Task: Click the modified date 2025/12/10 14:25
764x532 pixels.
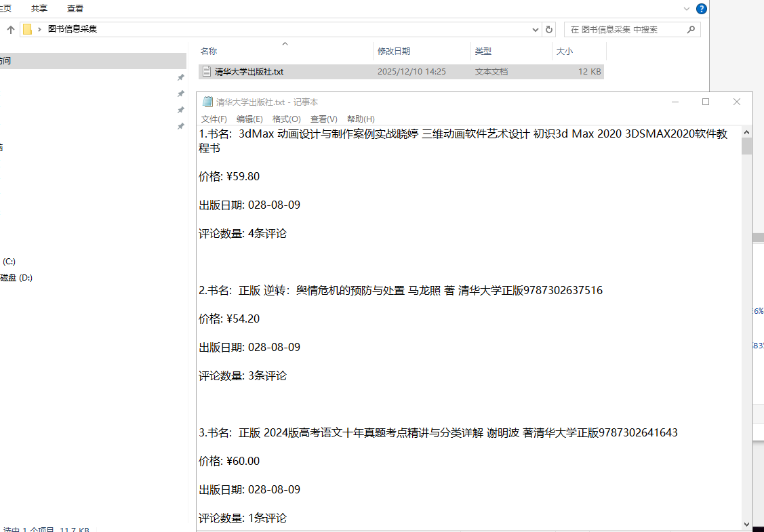Action: (x=411, y=72)
